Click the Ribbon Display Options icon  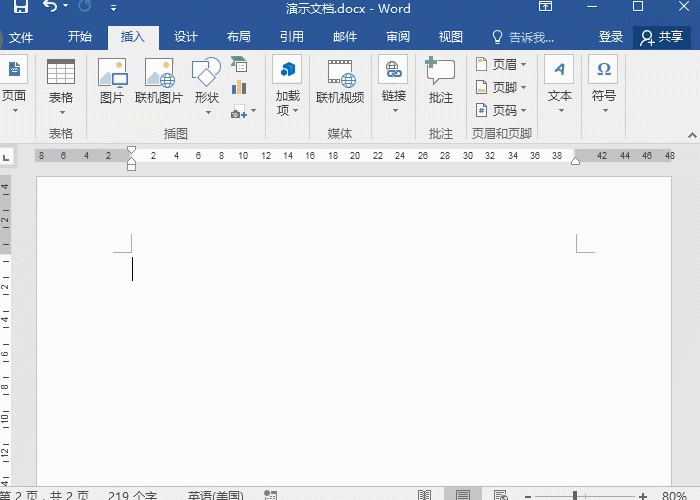[x=546, y=6]
